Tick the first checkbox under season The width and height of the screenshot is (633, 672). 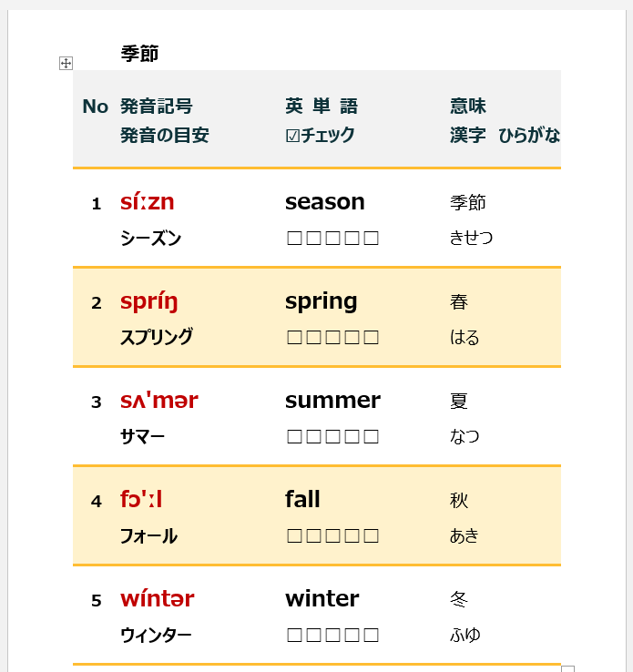coord(294,239)
